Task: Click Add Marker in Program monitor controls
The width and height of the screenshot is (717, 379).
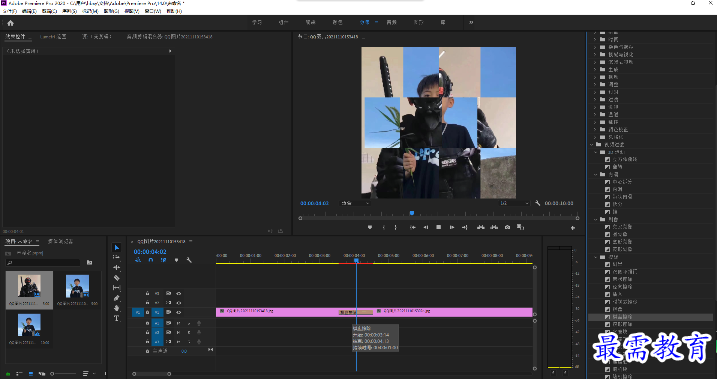Action: click(x=370, y=227)
